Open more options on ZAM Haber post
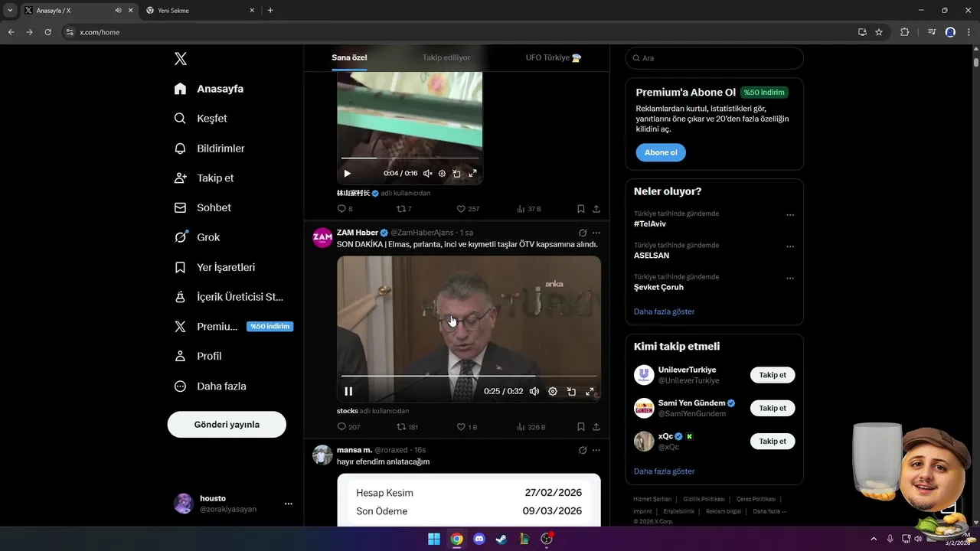980x551 pixels. [x=596, y=233]
